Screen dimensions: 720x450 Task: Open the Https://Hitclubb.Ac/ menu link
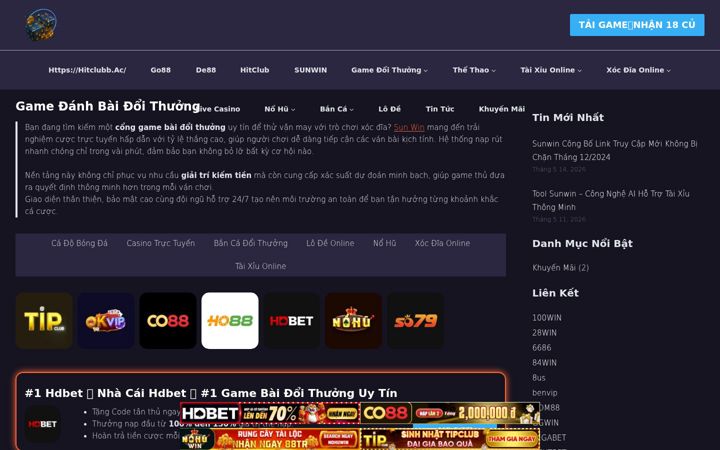(87, 70)
